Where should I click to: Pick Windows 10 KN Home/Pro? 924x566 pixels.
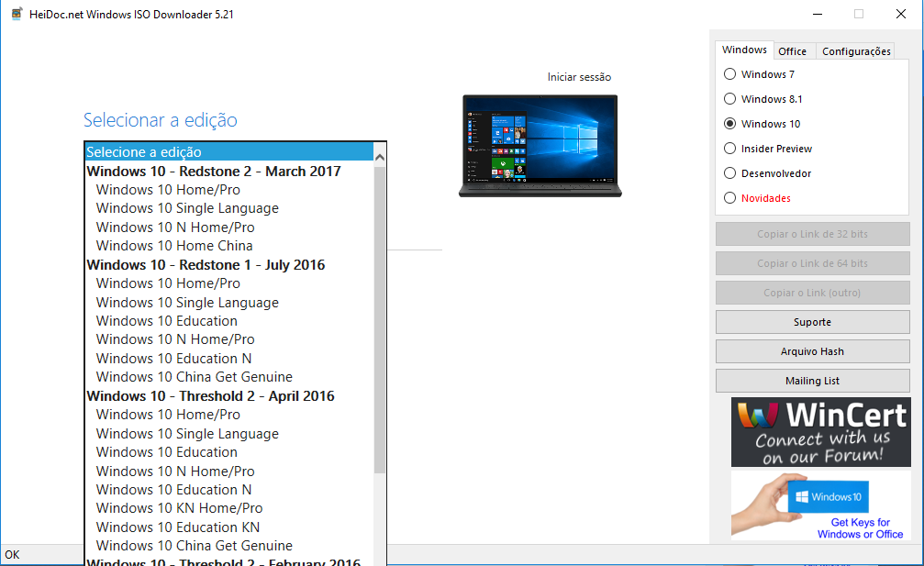pyautogui.click(x=229, y=508)
